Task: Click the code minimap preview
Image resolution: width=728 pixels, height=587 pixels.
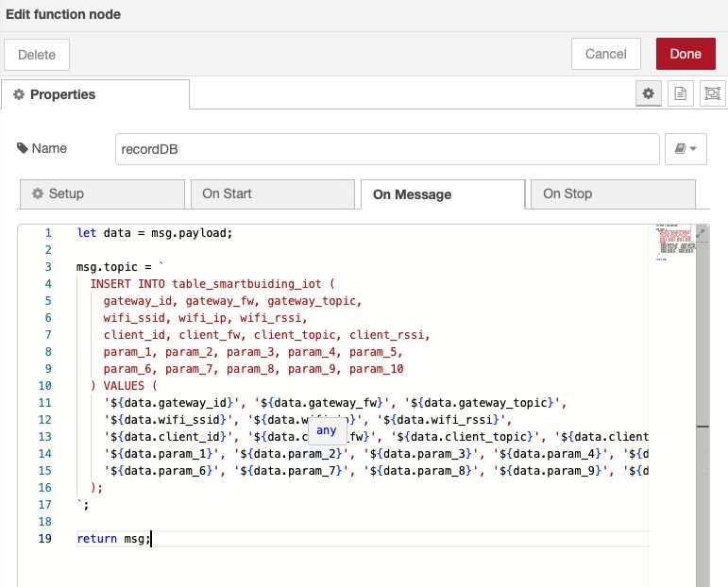Action: coord(674,243)
